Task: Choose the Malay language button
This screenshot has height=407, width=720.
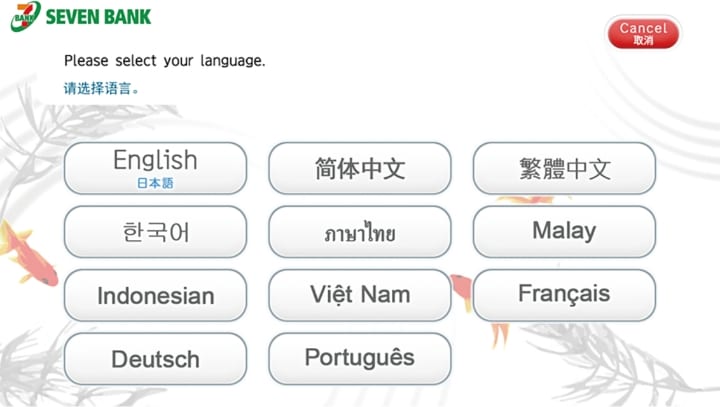Action: click(x=564, y=232)
